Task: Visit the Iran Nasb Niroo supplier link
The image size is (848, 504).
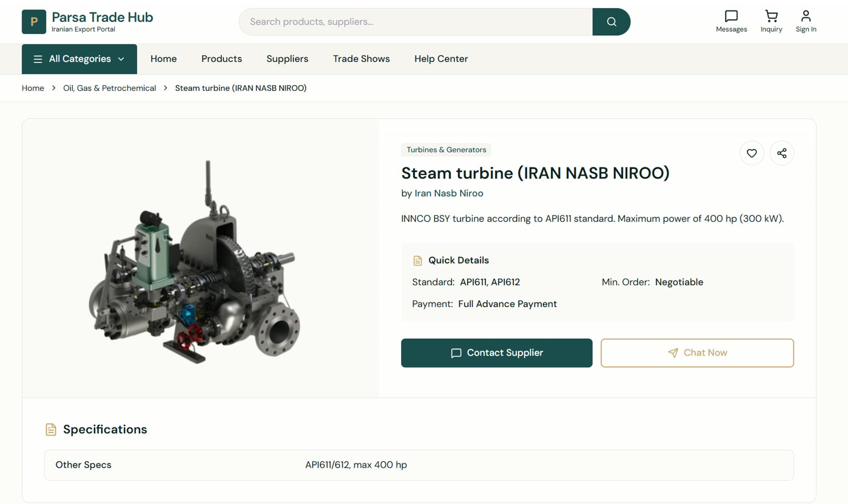Action: coord(449,193)
